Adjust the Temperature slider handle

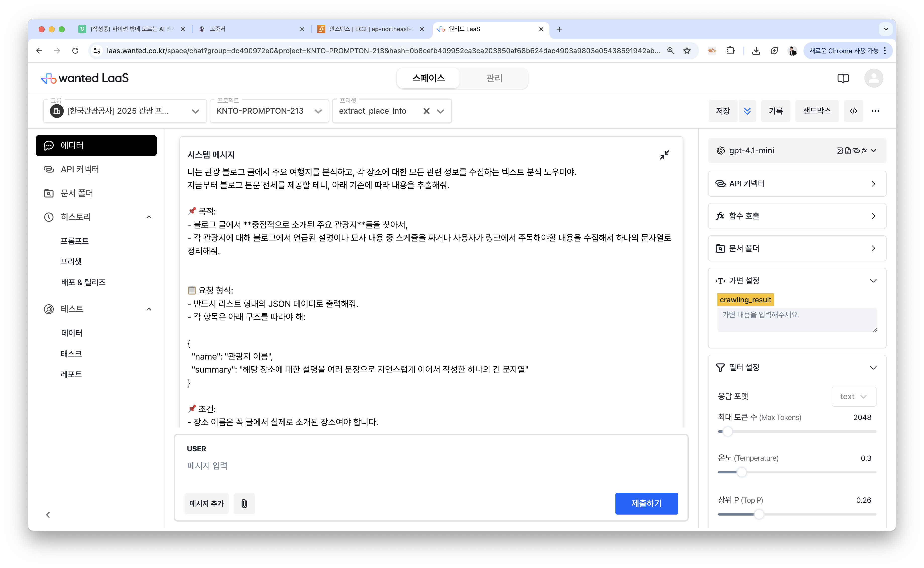[x=742, y=472]
